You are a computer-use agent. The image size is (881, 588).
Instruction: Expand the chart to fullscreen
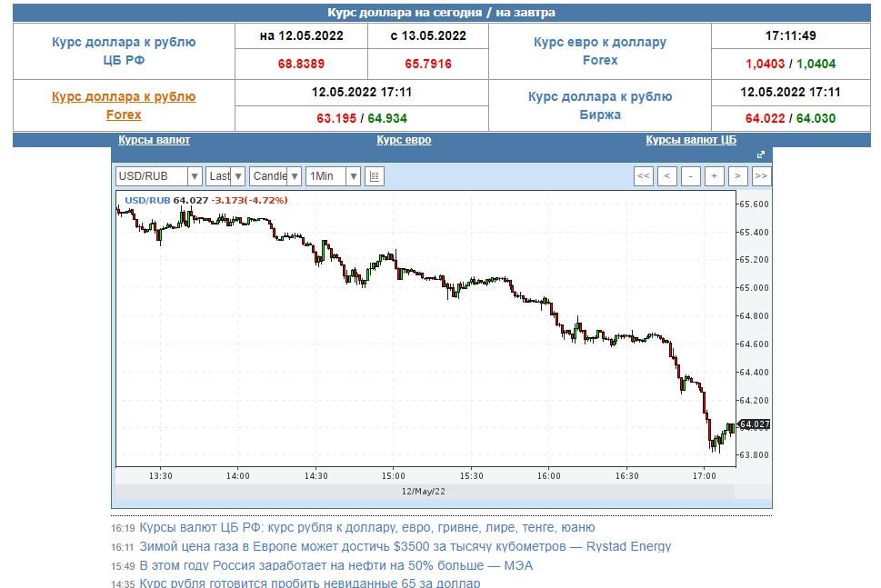[x=761, y=154]
